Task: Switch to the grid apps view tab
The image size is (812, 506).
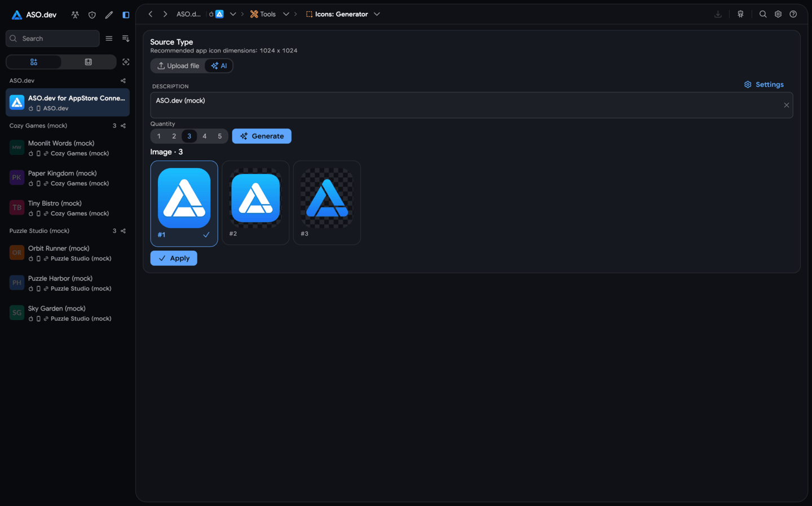Action: 34,62
